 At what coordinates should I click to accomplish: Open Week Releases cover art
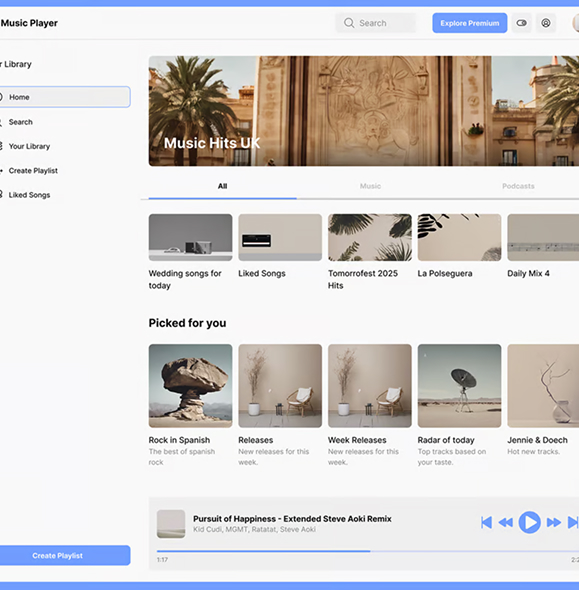tap(370, 386)
